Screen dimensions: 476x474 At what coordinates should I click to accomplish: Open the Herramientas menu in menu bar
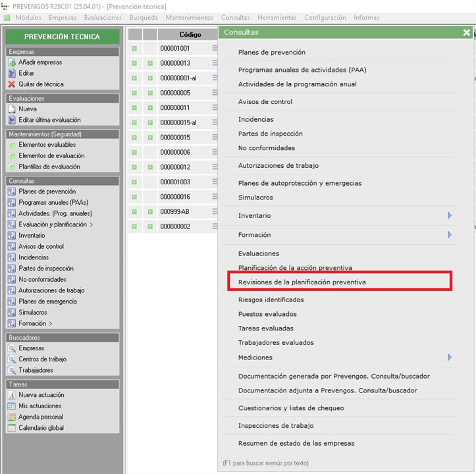click(x=277, y=18)
